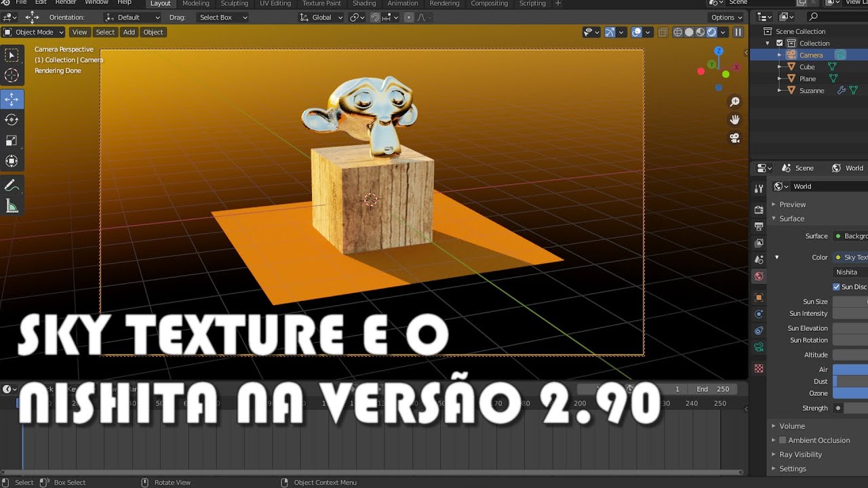Click the viewport zoom magnifier icon
The width and height of the screenshot is (868, 488).
734,102
